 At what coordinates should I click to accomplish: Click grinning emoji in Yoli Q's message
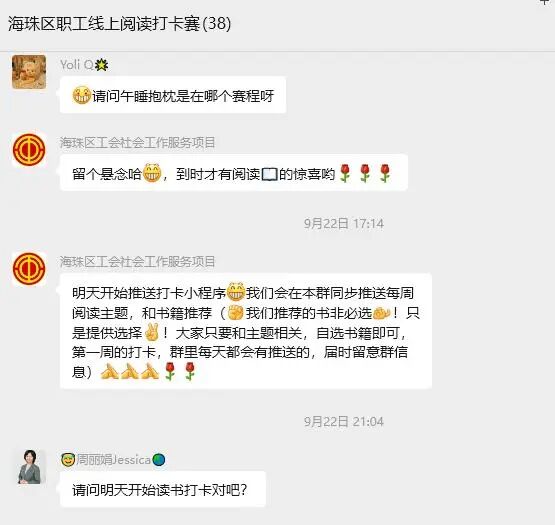(81, 95)
